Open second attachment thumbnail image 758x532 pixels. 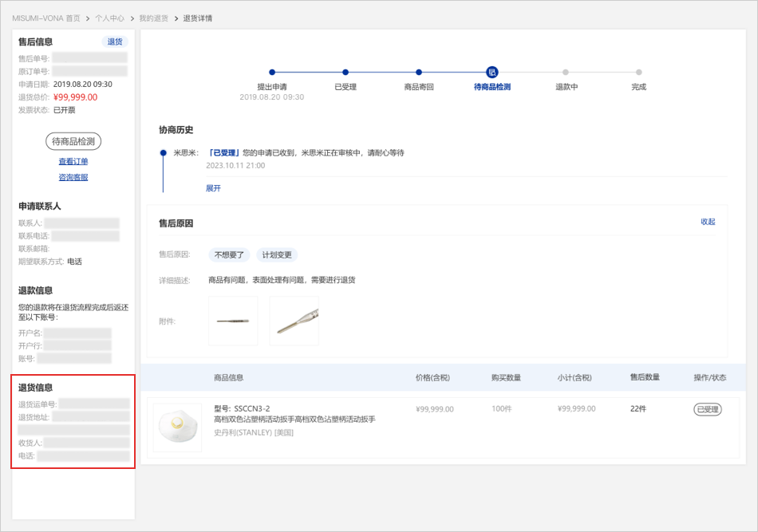(294, 321)
